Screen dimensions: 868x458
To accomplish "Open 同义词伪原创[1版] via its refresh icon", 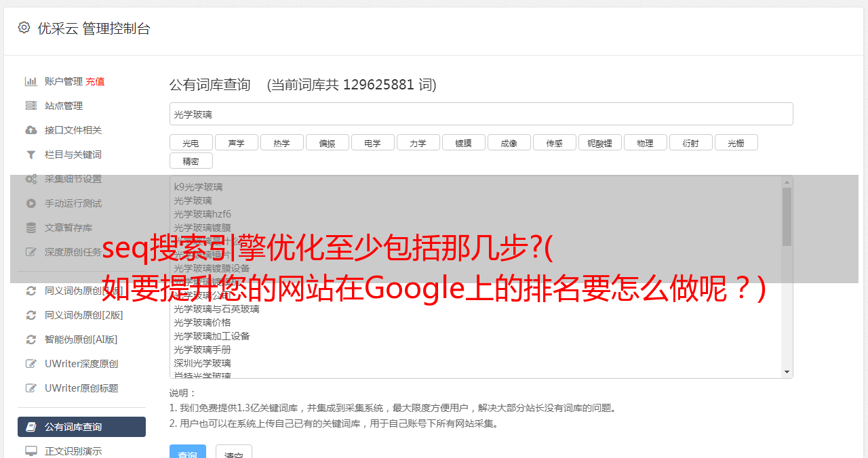I will [x=31, y=291].
